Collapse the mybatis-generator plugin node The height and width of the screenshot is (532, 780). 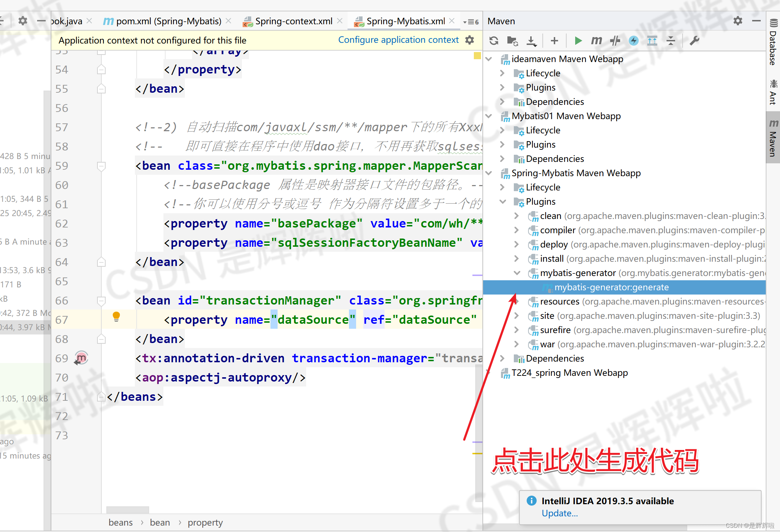[x=517, y=273]
